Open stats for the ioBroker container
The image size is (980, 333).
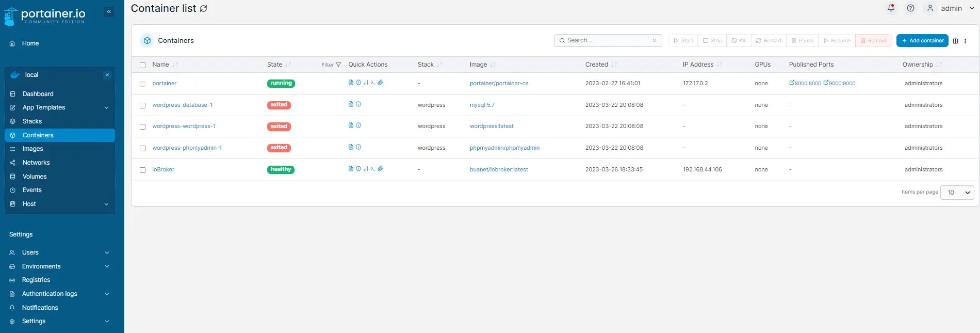[x=366, y=169]
